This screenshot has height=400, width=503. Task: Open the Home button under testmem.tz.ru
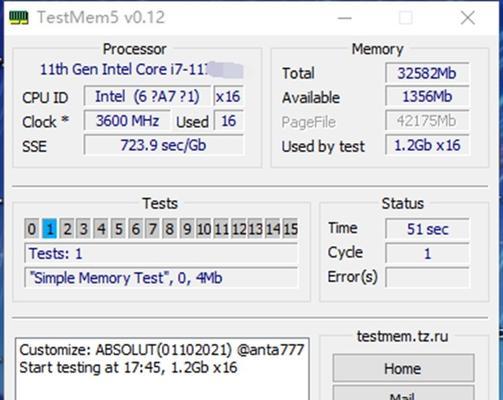coord(403,368)
